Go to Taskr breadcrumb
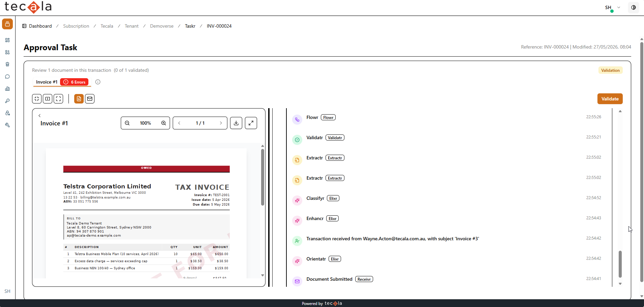 coord(190,26)
